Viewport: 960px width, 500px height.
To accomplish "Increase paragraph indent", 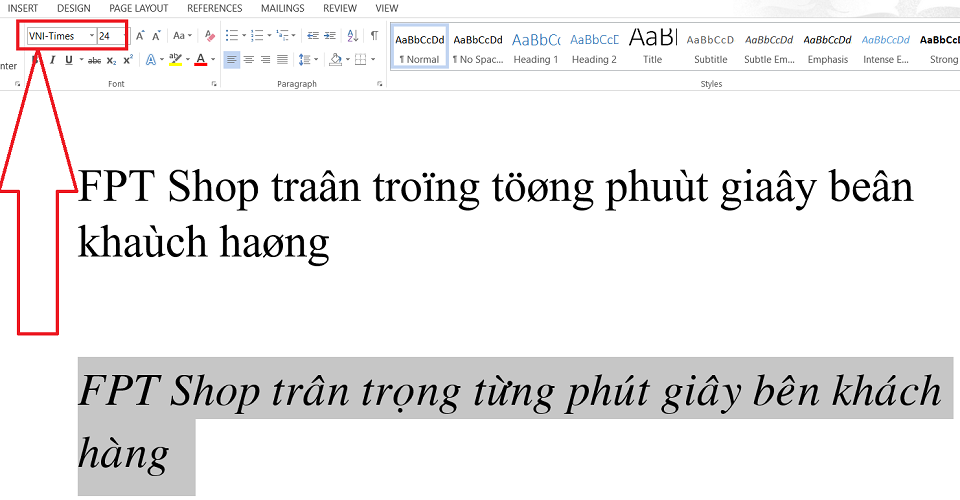I will (330, 35).
